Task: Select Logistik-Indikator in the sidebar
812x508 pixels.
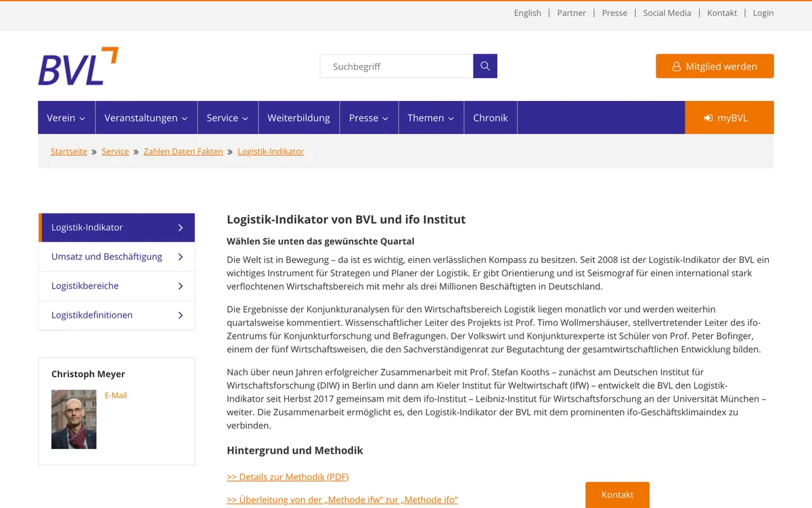Action: pyautogui.click(x=116, y=228)
